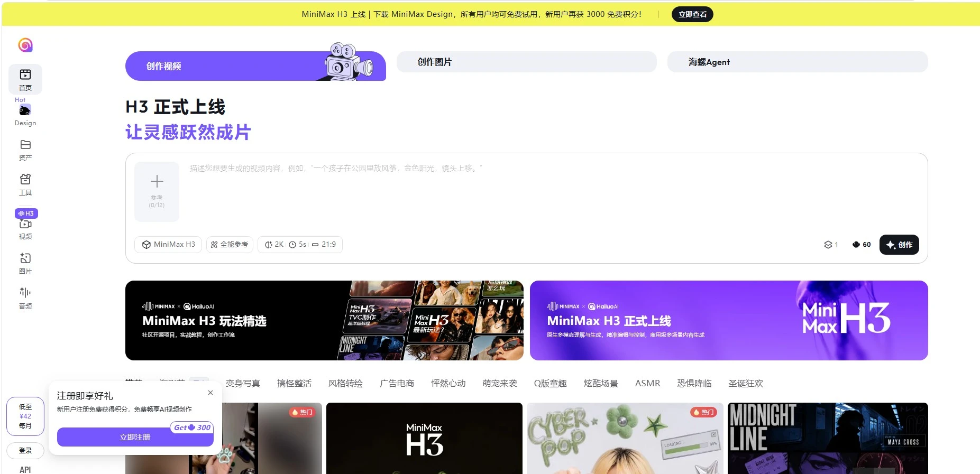Click the Hot label above Design

coord(20,100)
